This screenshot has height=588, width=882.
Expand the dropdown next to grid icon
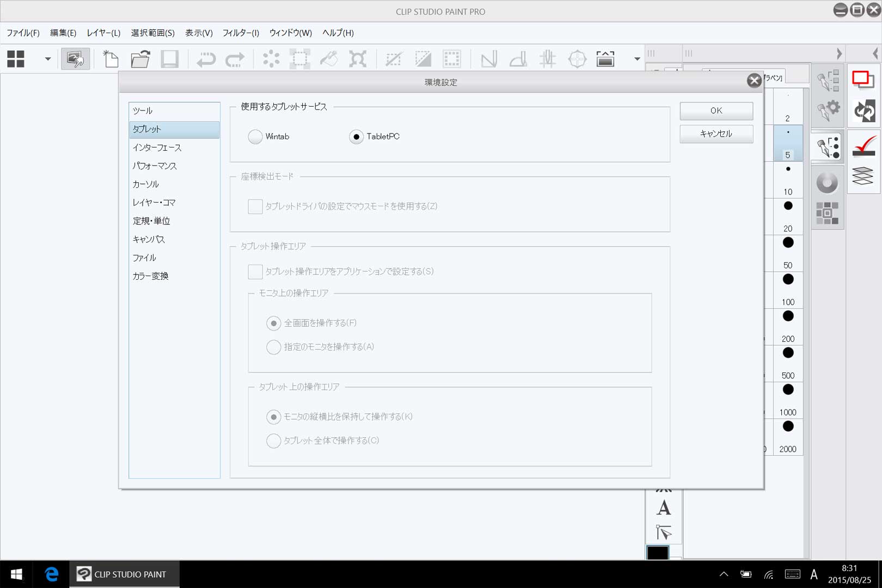click(x=48, y=59)
